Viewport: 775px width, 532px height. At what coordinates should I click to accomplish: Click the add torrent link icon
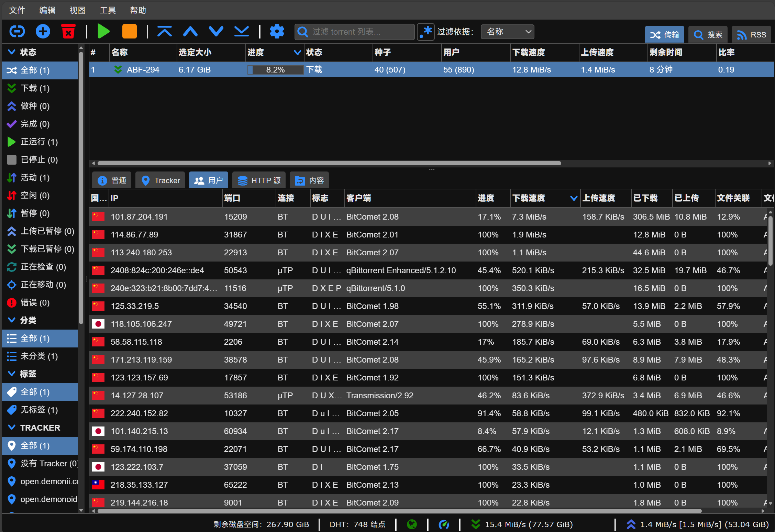(x=17, y=32)
